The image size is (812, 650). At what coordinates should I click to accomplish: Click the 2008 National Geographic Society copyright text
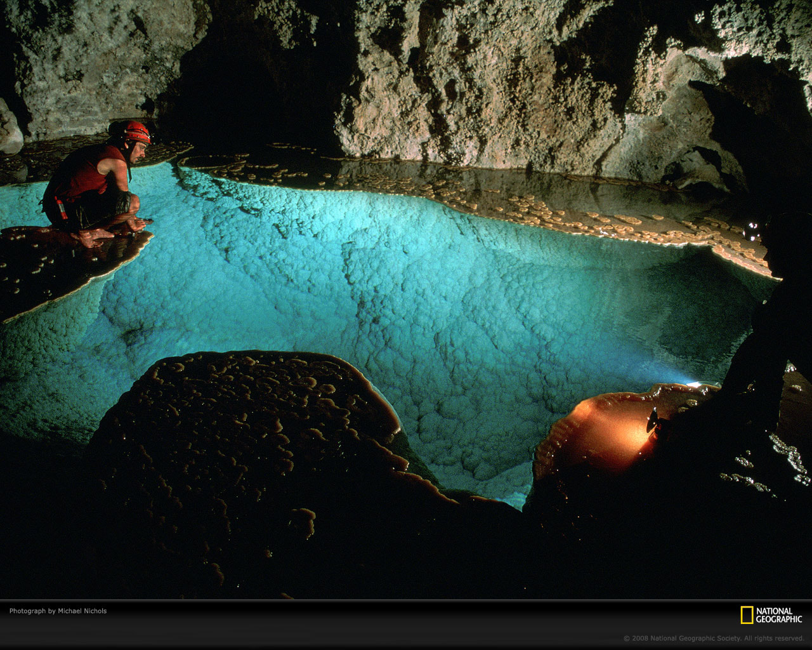tap(713, 638)
